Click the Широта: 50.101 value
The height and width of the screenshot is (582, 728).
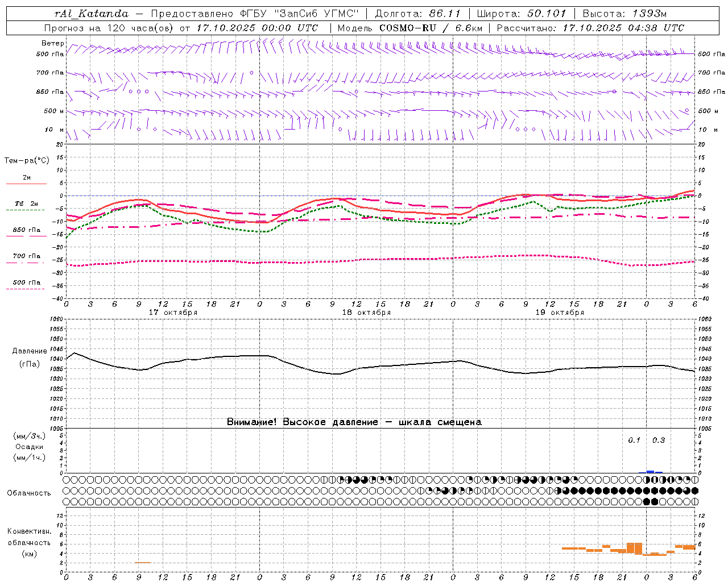(522, 14)
